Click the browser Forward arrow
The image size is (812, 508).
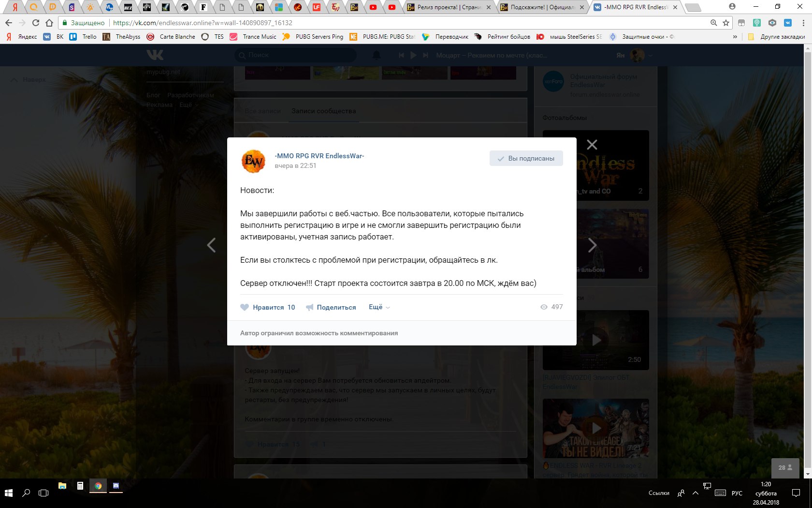(x=22, y=23)
